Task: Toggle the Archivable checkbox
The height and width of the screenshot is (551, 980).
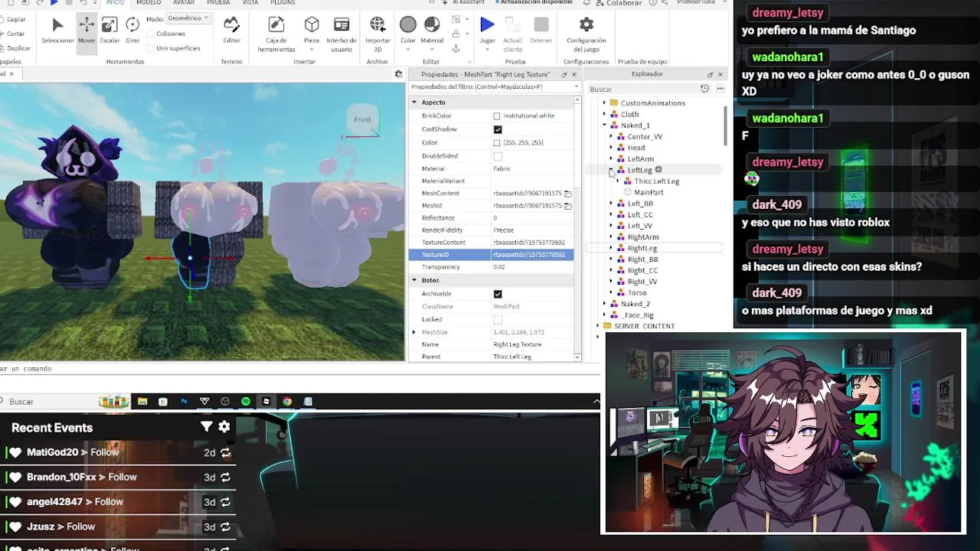Action: click(498, 294)
